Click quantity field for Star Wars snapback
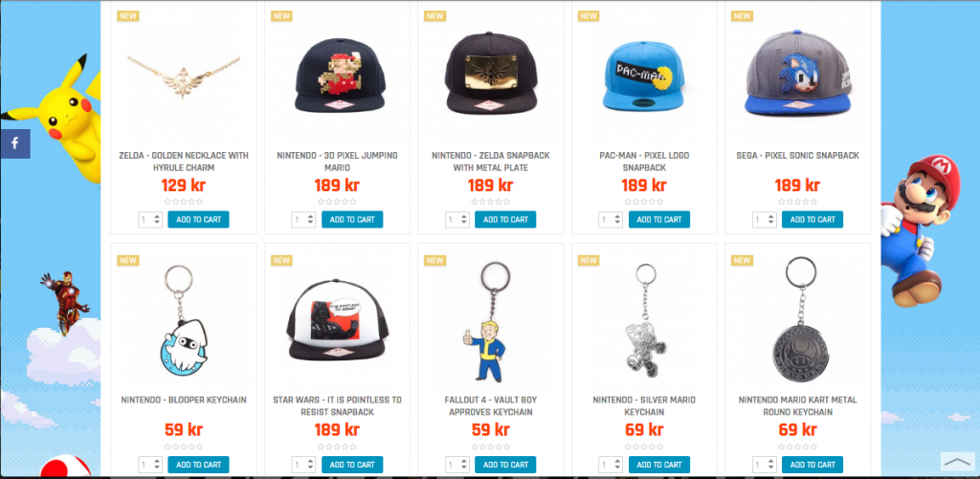The width and height of the screenshot is (980, 479). coord(303,465)
